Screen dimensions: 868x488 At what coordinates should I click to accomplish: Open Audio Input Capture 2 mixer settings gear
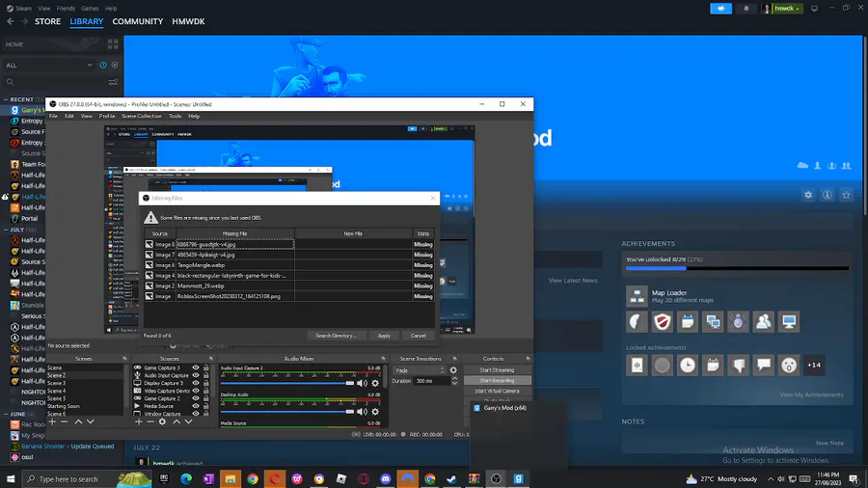[x=375, y=383]
